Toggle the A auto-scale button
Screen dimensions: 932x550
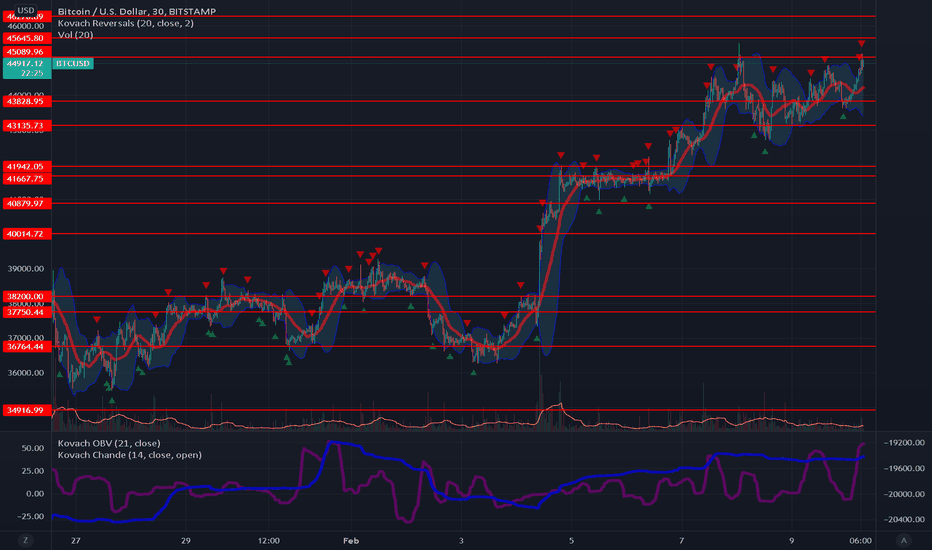[x=903, y=540]
